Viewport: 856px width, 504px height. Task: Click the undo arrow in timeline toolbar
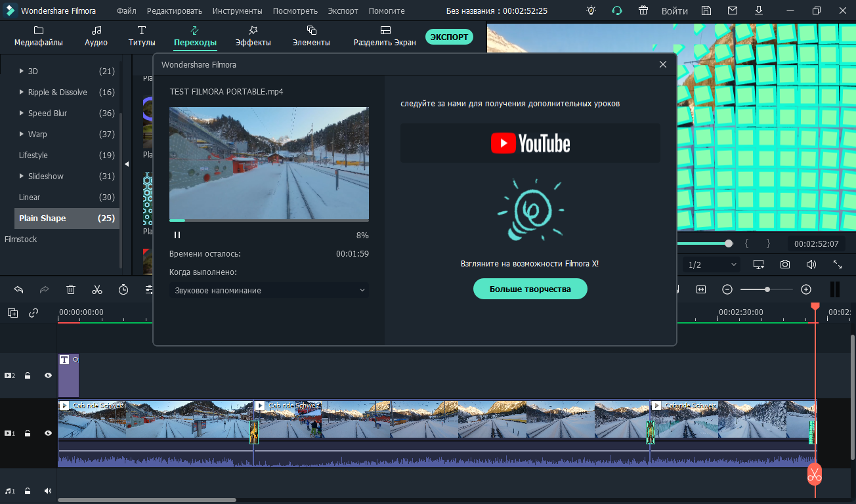(18, 289)
